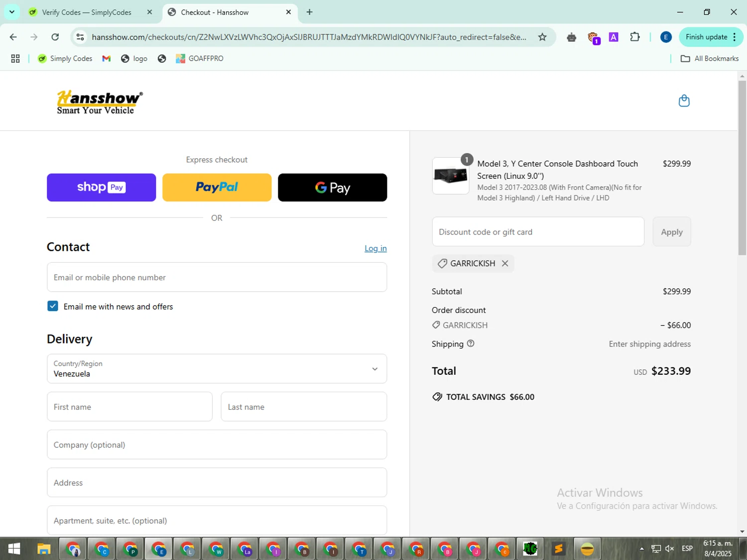The width and height of the screenshot is (747, 560).
Task: Focus the Email or mobile phone field
Action: (217, 277)
